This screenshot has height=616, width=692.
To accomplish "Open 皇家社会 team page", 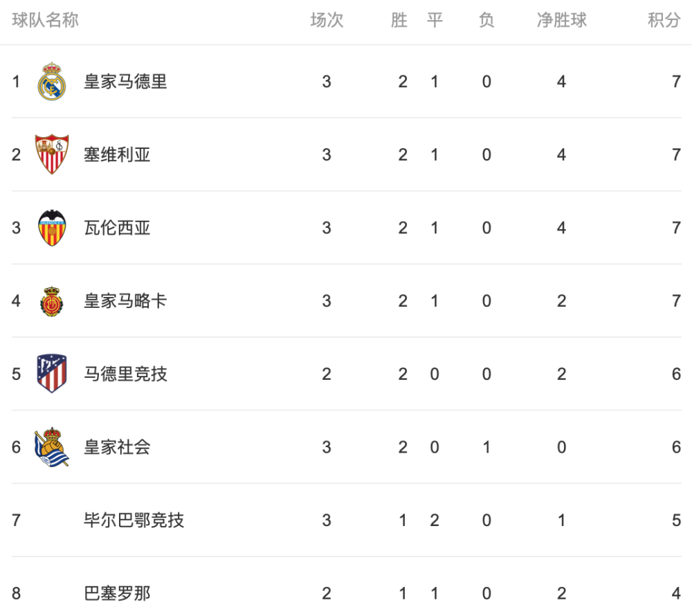I will point(117,447).
